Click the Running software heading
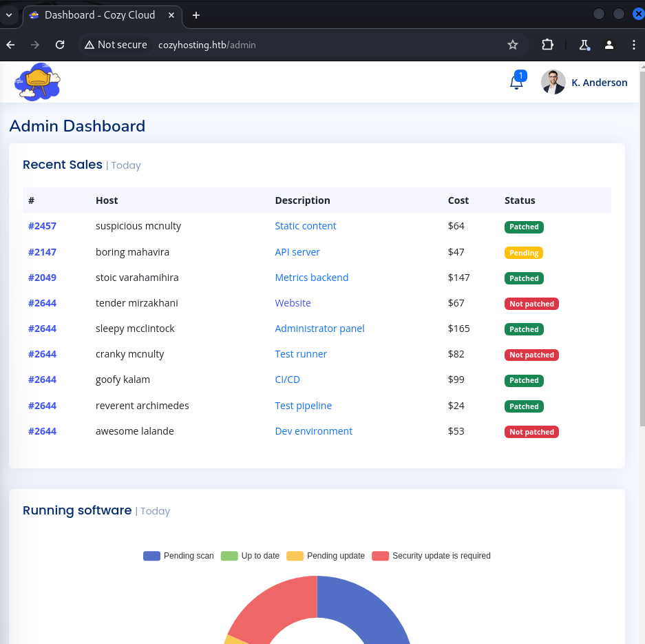Screen dimensions: 645x644 tap(77, 510)
